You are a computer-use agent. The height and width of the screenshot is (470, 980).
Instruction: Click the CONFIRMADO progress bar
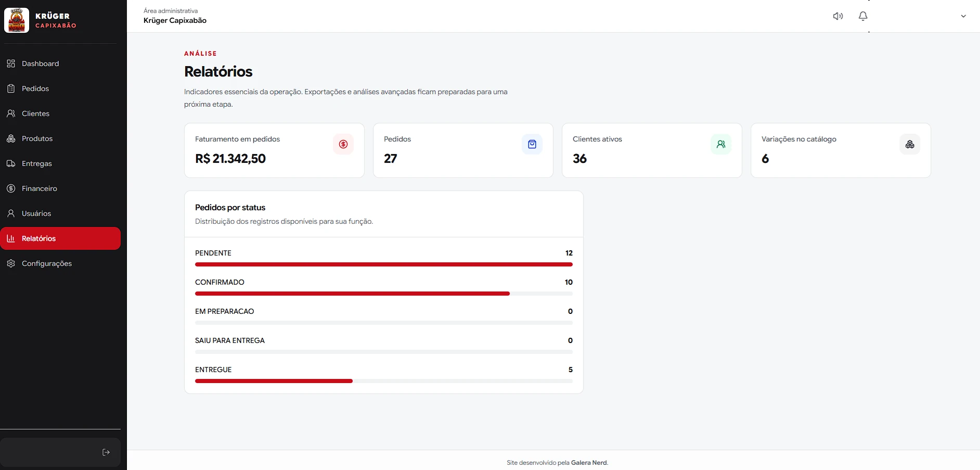[x=384, y=294]
